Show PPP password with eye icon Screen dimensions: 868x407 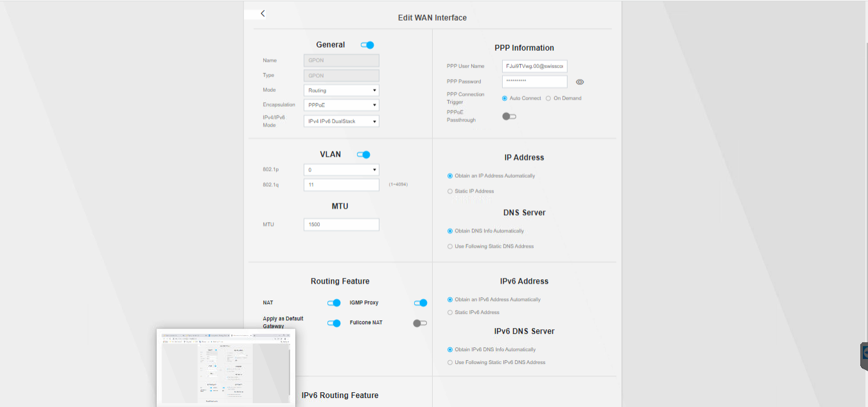click(580, 82)
